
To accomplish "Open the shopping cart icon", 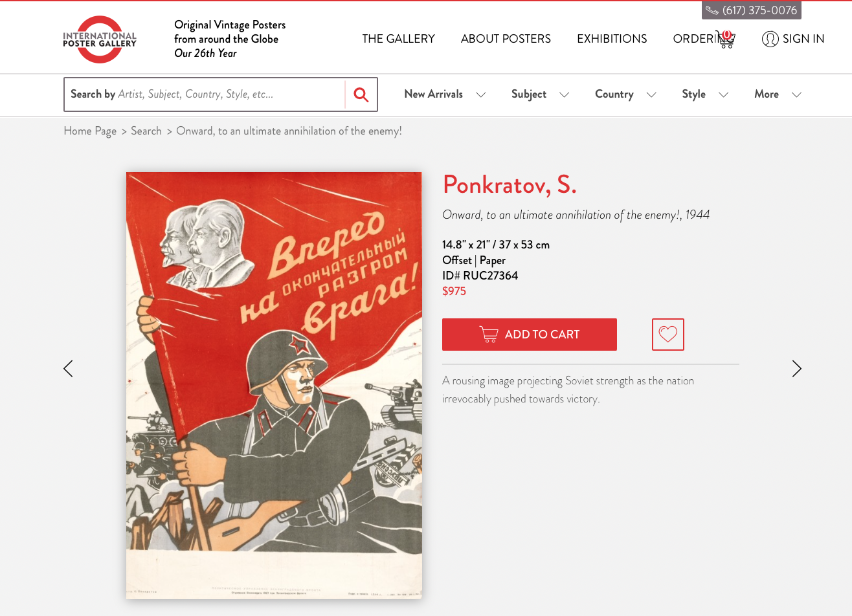I will click(726, 39).
